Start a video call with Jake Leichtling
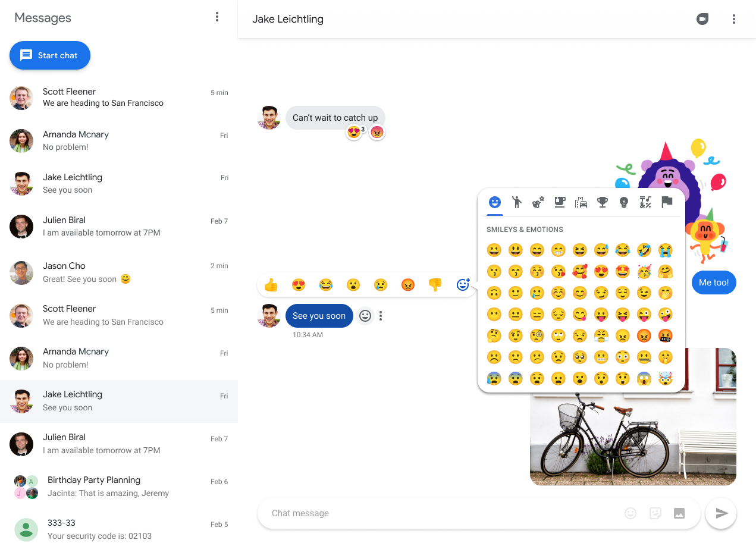Image resolution: width=756 pixels, height=543 pixels. tap(702, 19)
